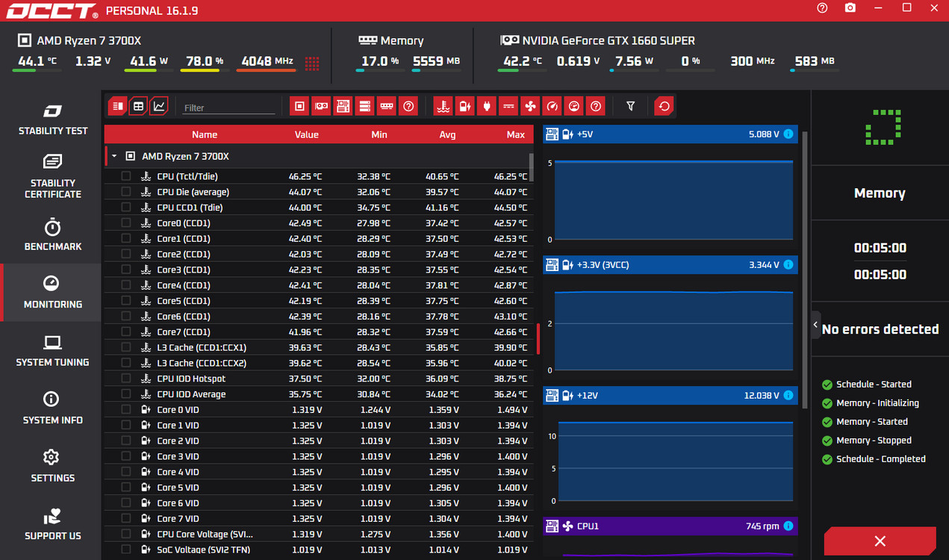Screen dimensions: 949x560
Task: Open the help icon in title bar
Action: (822, 8)
